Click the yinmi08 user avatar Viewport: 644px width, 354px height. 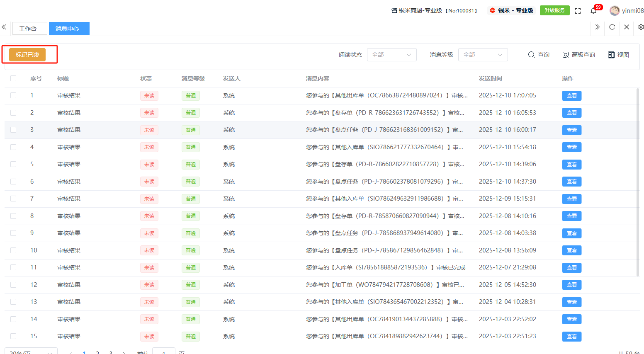click(615, 11)
